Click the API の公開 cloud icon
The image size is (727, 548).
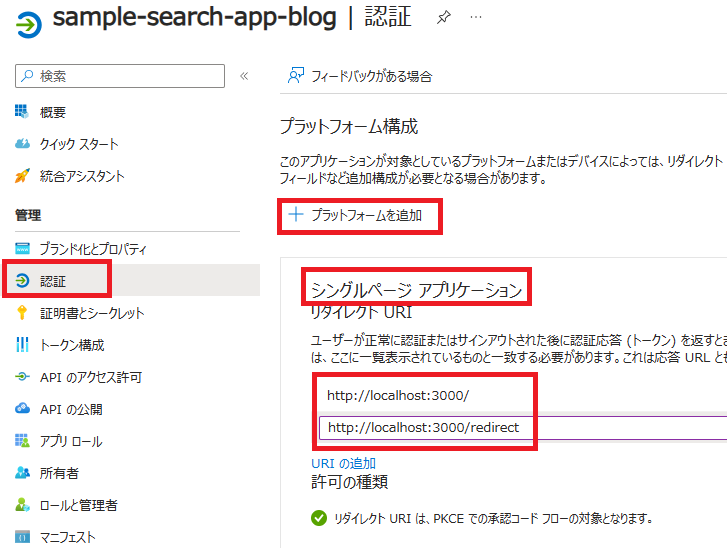point(22,408)
